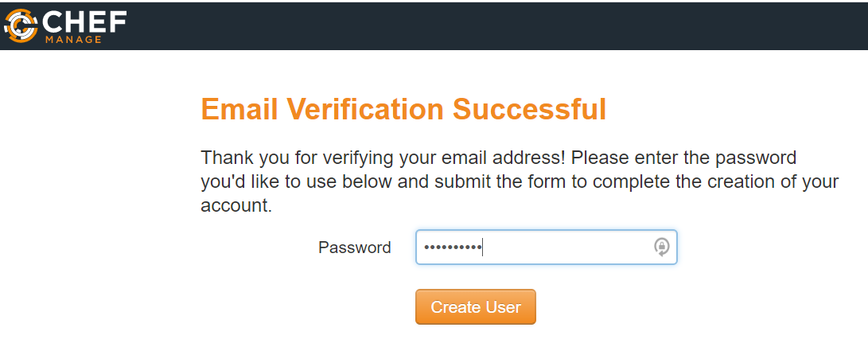Click the Password field label
868x347 pixels.
tap(354, 248)
